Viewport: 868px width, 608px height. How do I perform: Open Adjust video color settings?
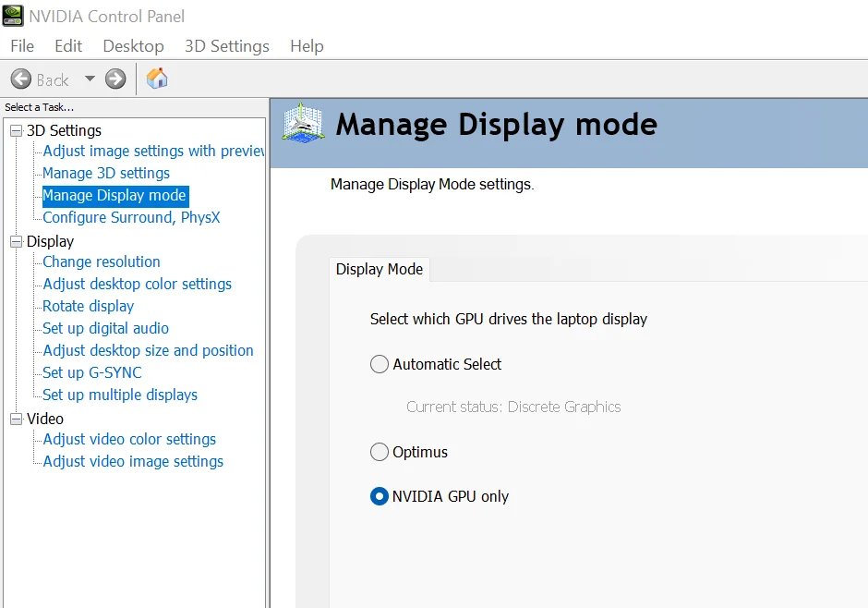point(129,439)
